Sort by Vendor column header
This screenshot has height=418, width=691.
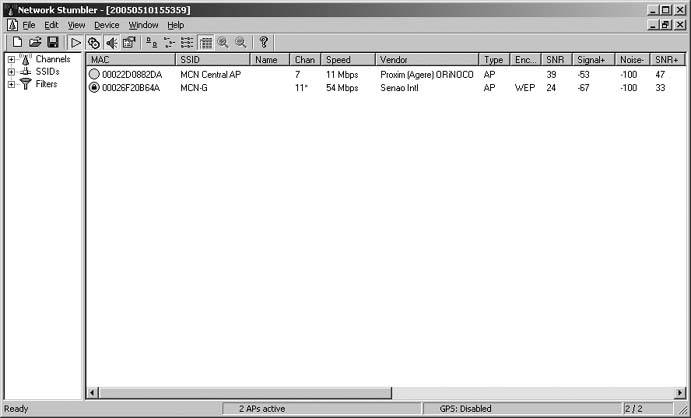tap(427, 59)
